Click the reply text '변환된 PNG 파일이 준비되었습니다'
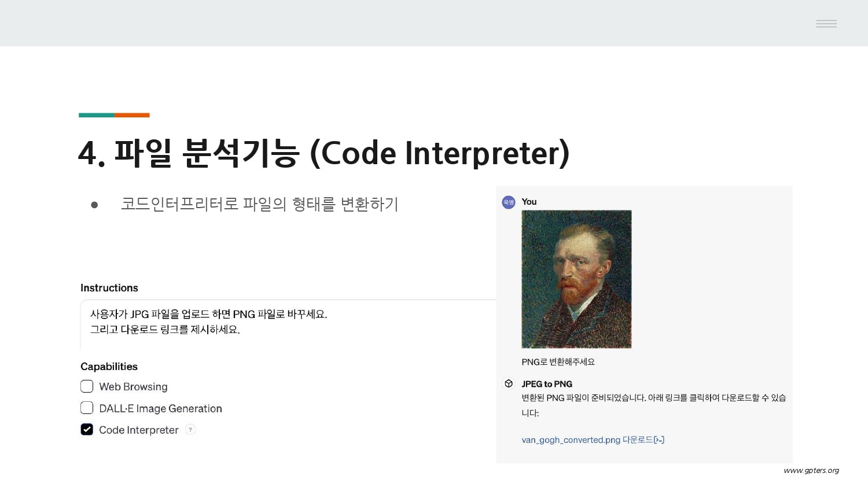Screen dimensions: 868x488 (583, 398)
